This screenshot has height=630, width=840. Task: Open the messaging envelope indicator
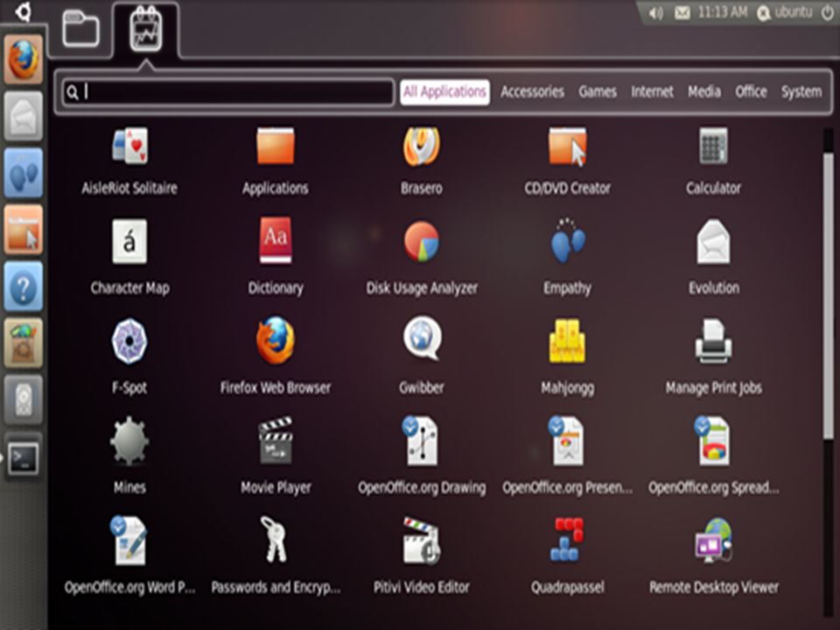pos(682,13)
